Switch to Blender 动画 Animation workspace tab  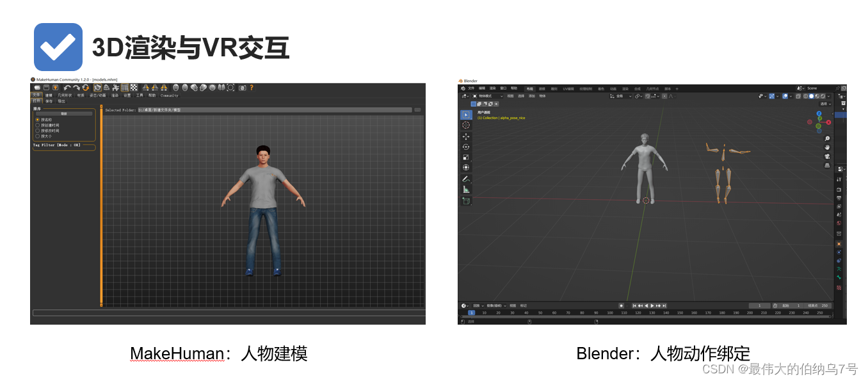tap(613, 88)
